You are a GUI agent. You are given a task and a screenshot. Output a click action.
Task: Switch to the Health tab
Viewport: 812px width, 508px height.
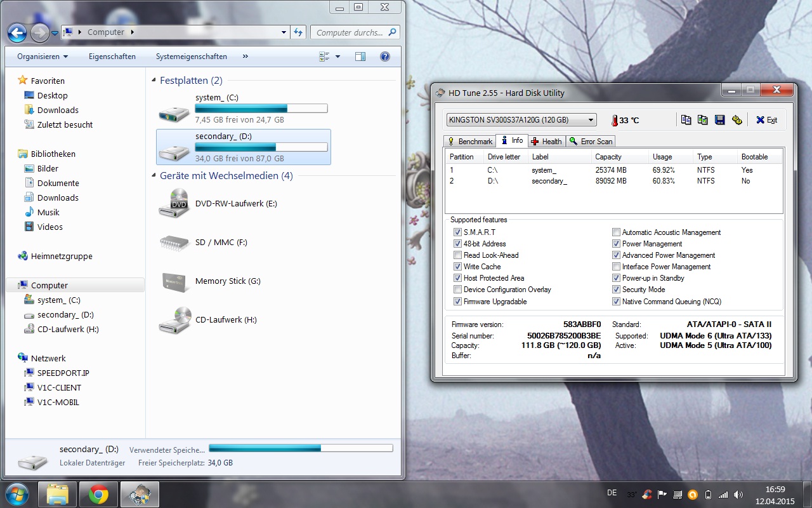546,141
